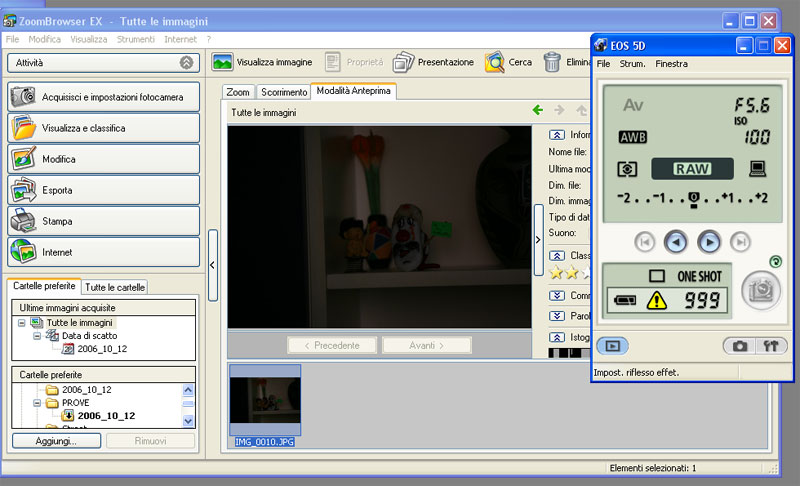The image size is (800, 486).
Task: Click the left arrow round button
Action: 676,242
